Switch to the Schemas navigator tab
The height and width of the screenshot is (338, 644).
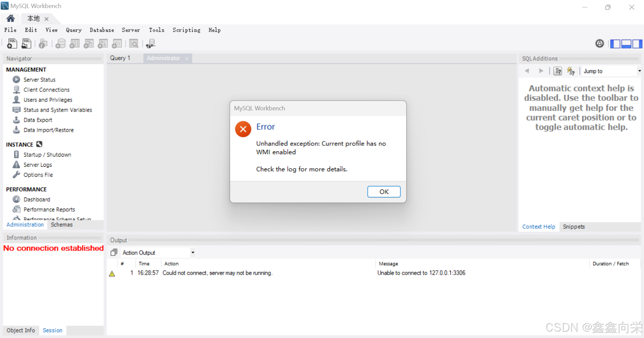(62, 225)
